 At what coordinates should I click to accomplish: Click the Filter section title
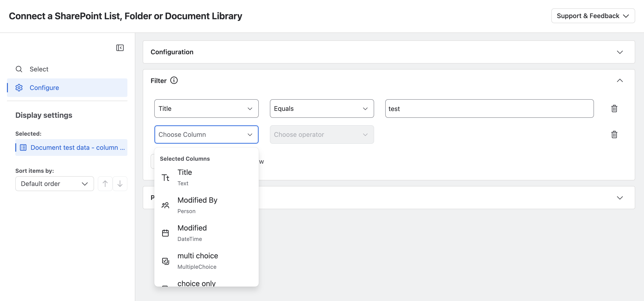(x=158, y=80)
